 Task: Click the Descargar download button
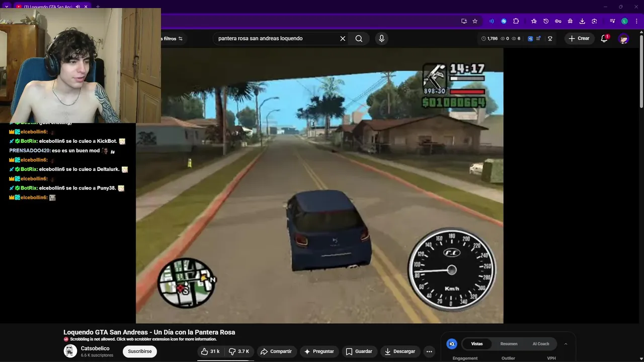pyautogui.click(x=400, y=351)
